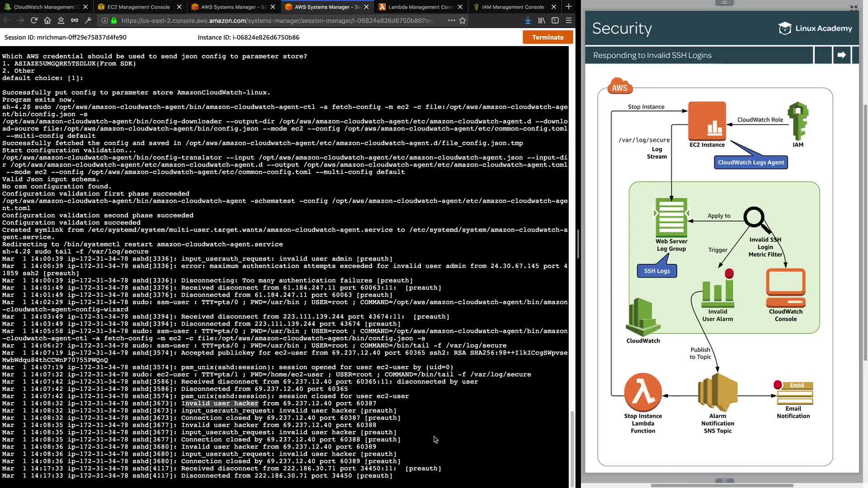Image resolution: width=868 pixels, height=488 pixels.
Task: Open a new browser tab
Action: click(x=569, y=7)
